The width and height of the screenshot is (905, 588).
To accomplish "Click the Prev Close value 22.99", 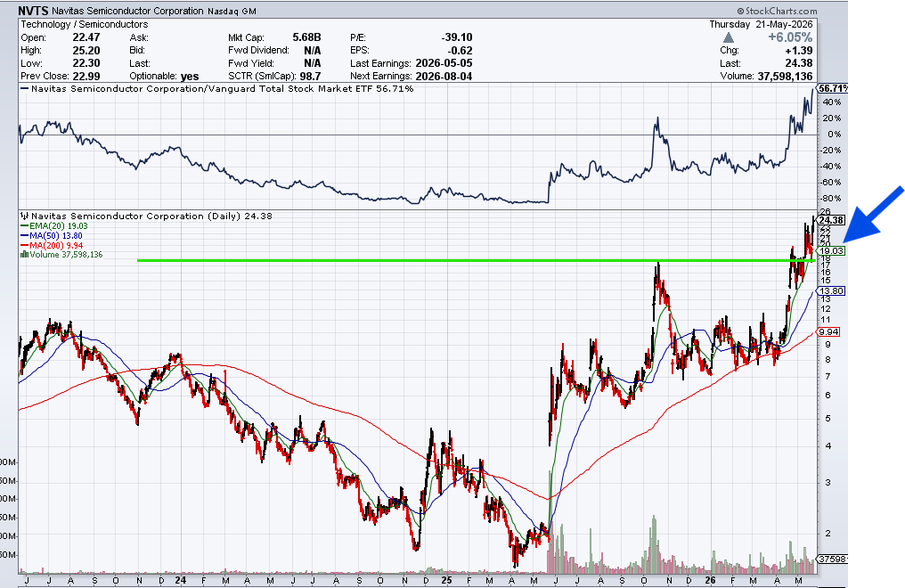I will [86, 76].
